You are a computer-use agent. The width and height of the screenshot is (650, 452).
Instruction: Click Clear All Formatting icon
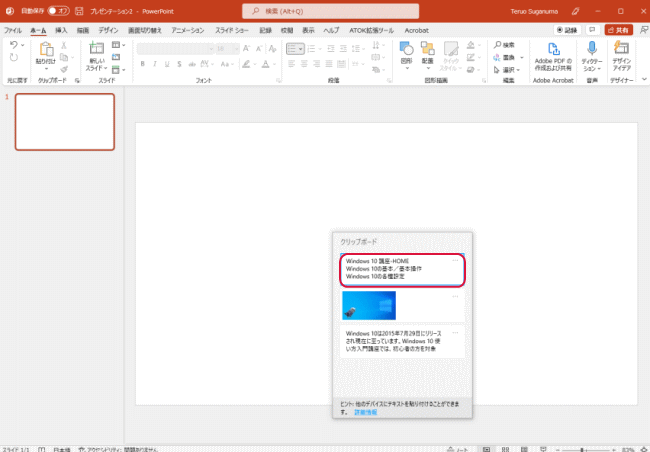click(x=272, y=49)
